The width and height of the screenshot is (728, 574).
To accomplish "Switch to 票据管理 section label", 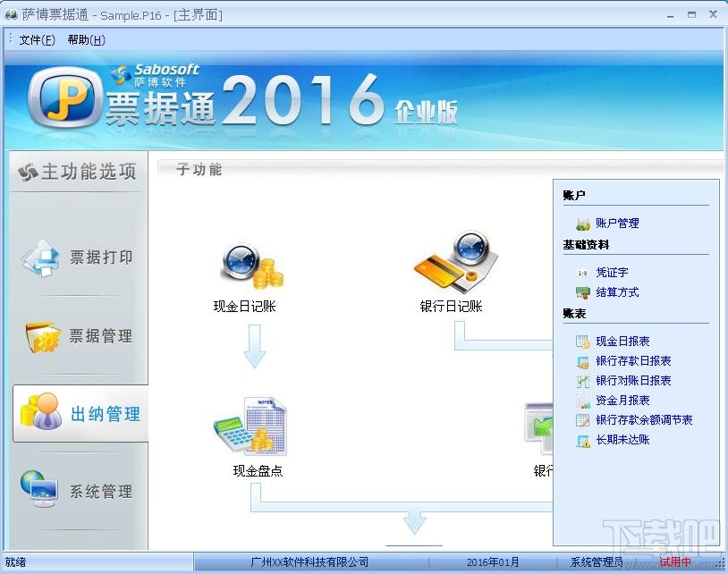I will (101, 336).
